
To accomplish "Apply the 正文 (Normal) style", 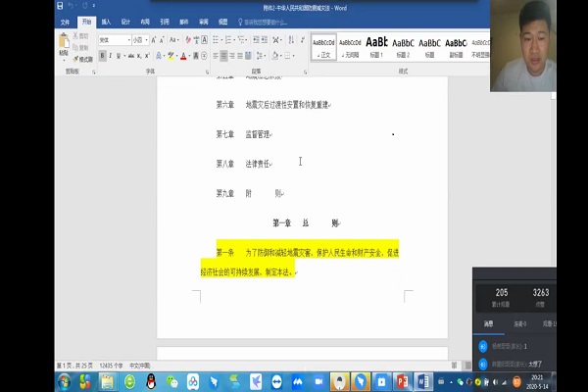I will 323,45.
